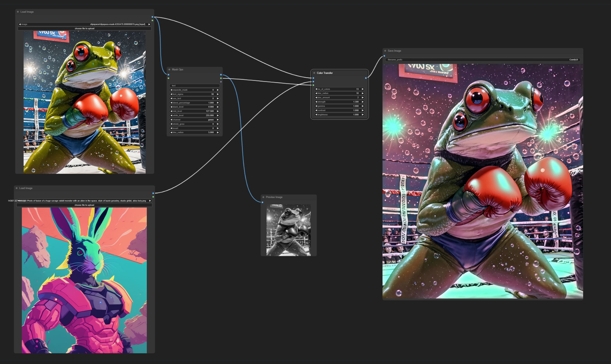Click the text input field in Mask Ops
This screenshot has height=364, width=611.
(x=194, y=86)
